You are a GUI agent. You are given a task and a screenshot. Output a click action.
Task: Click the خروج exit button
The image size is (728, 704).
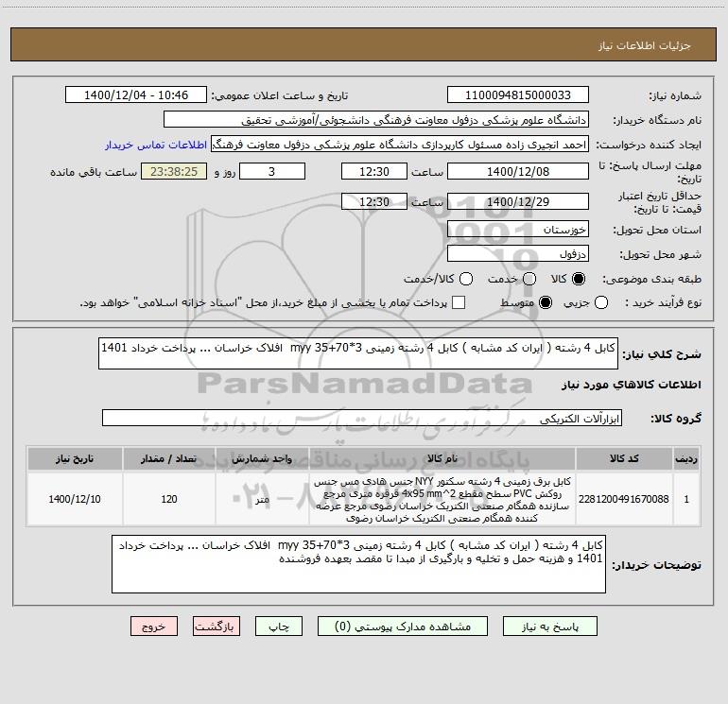(x=154, y=626)
